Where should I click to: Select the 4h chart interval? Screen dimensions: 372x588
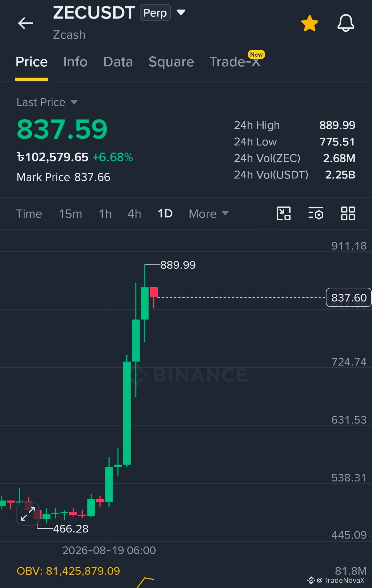[x=134, y=214]
